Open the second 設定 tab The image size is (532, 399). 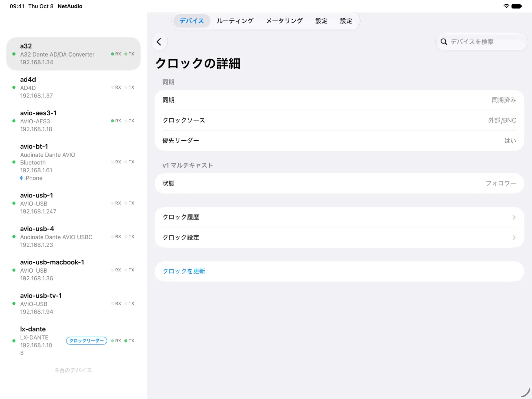click(346, 21)
